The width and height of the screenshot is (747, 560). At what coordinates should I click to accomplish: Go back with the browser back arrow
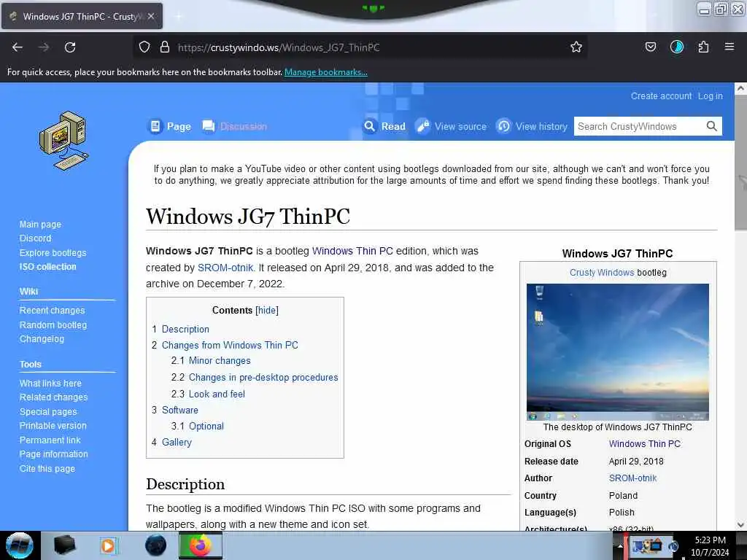pyautogui.click(x=18, y=47)
